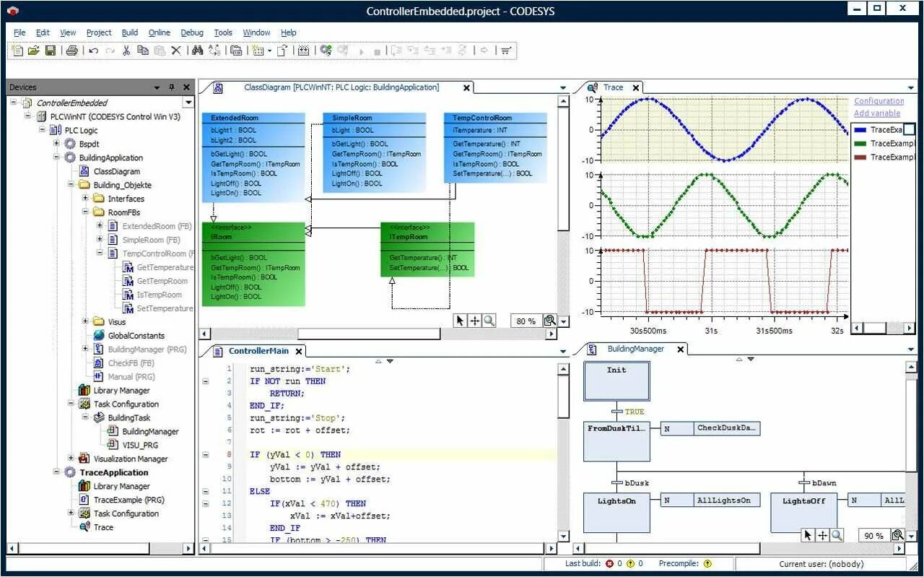Viewport: 924px width, 577px height.
Task: Undo the last action via toolbar arrow
Action: [94, 51]
